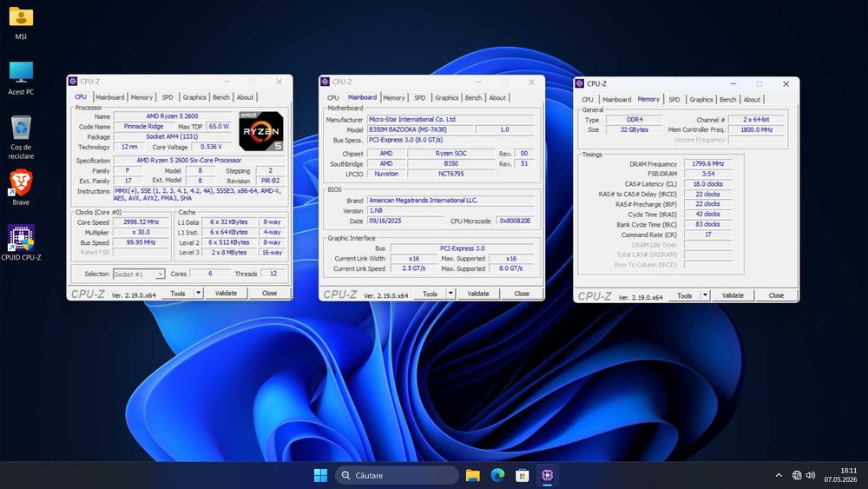Image resolution: width=868 pixels, height=489 pixels.
Task: Launch CPUID CPU-Z desktop shortcut
Action: click(21, 242)
